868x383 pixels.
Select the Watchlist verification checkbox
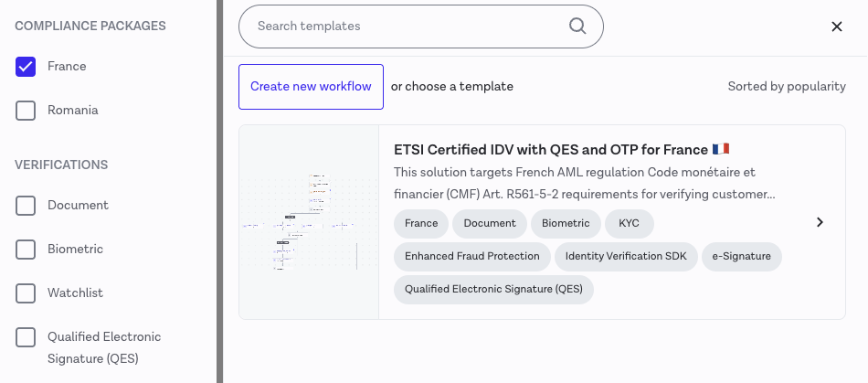(x=26, y=293)
